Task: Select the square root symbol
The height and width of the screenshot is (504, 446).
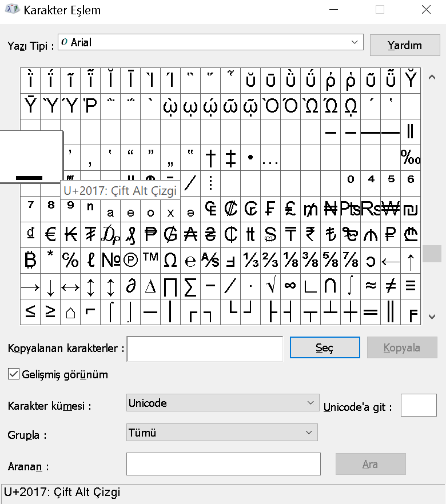Action: [270, 286]
